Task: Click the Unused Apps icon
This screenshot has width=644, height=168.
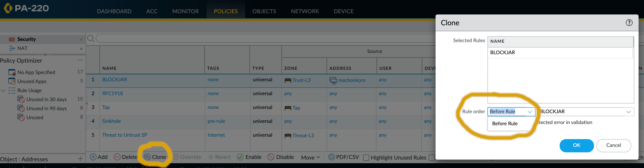Action: click(x=12, y=81)
